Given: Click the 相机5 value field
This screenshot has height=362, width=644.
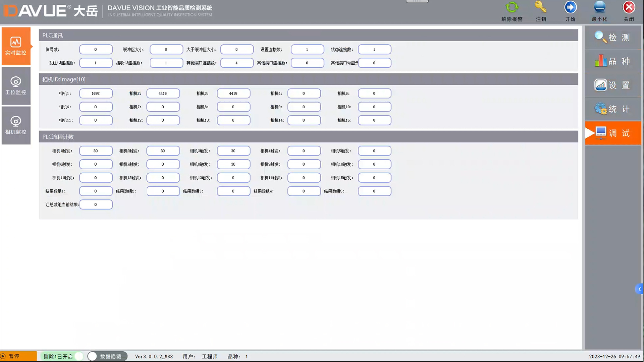Looking at the screenshot, I should (x=374, y=94).
